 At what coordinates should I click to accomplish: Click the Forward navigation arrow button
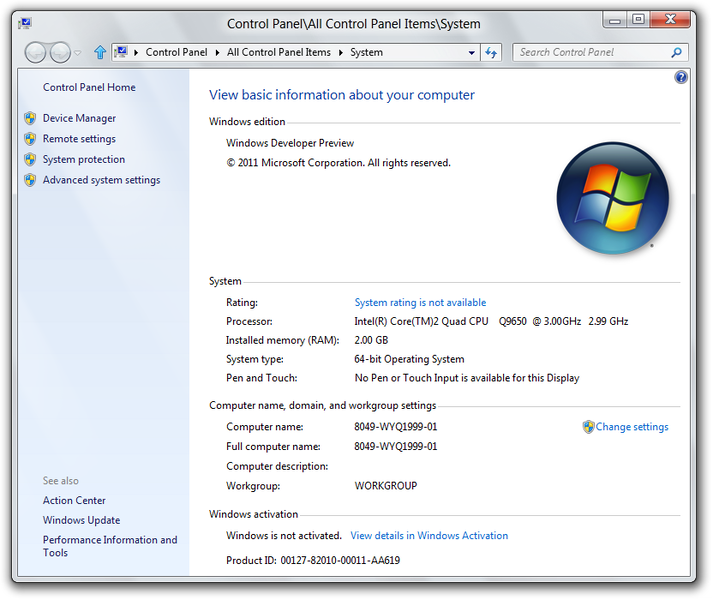[60, 53]
